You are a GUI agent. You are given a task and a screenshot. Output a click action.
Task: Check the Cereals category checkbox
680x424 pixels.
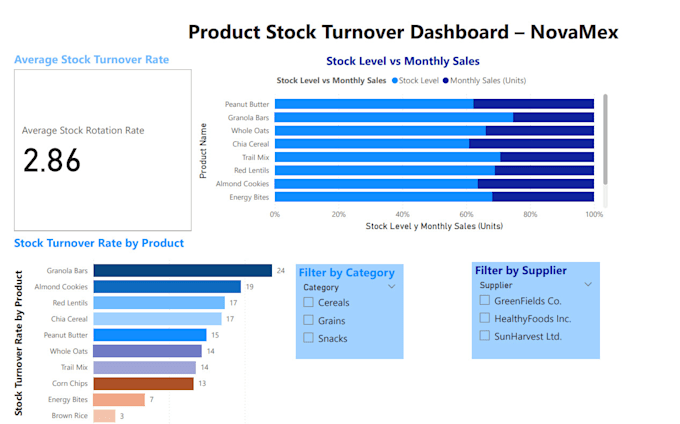[x=308, y=302]
